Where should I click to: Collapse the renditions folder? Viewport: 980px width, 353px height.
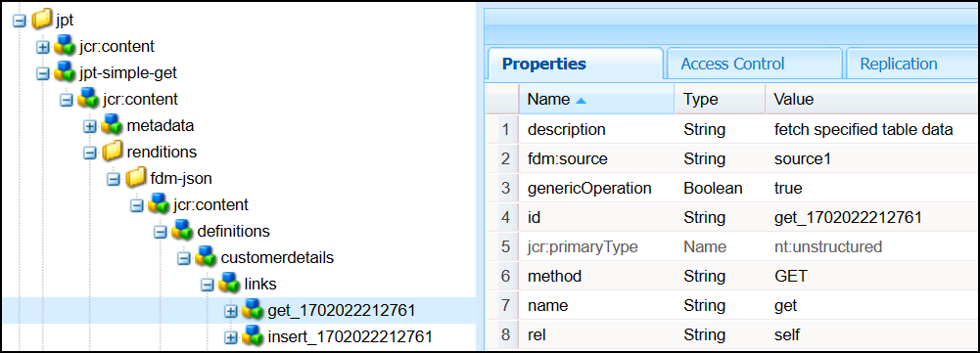pos(89,153)
